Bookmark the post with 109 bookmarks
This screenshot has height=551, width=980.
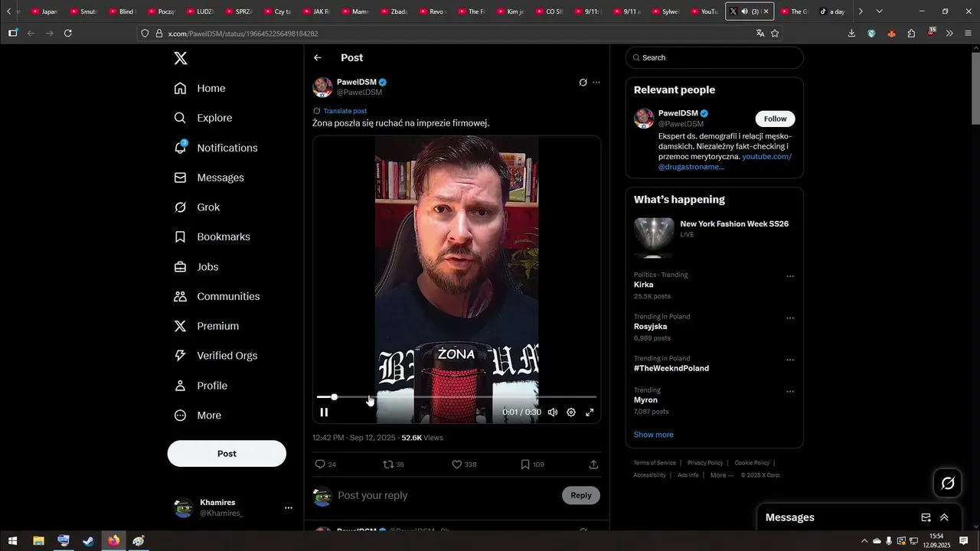[x=532, y=465]
